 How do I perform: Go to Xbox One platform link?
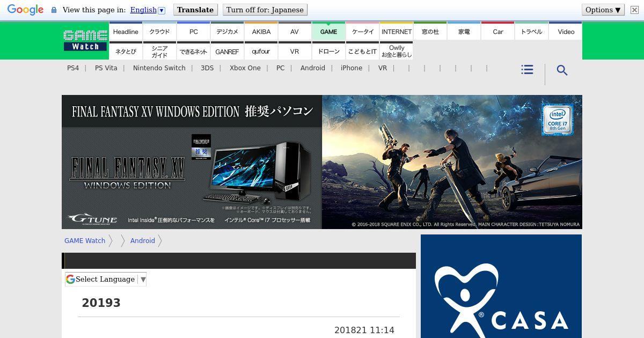point(245,68)
